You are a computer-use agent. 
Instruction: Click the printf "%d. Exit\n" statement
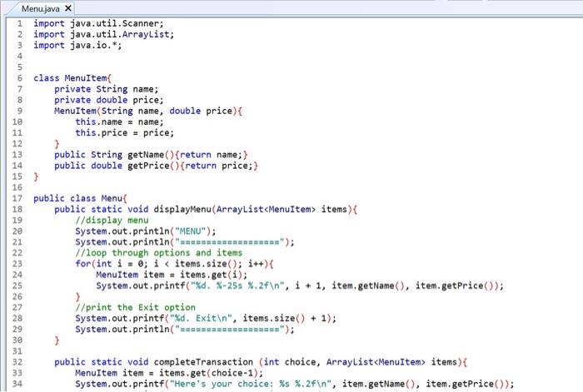pos(206,319)
